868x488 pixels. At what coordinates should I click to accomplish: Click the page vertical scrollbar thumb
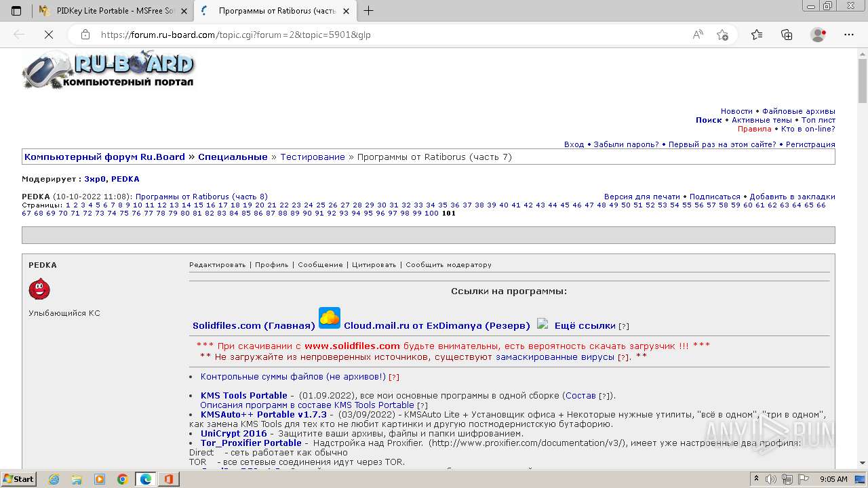(862, 80)
